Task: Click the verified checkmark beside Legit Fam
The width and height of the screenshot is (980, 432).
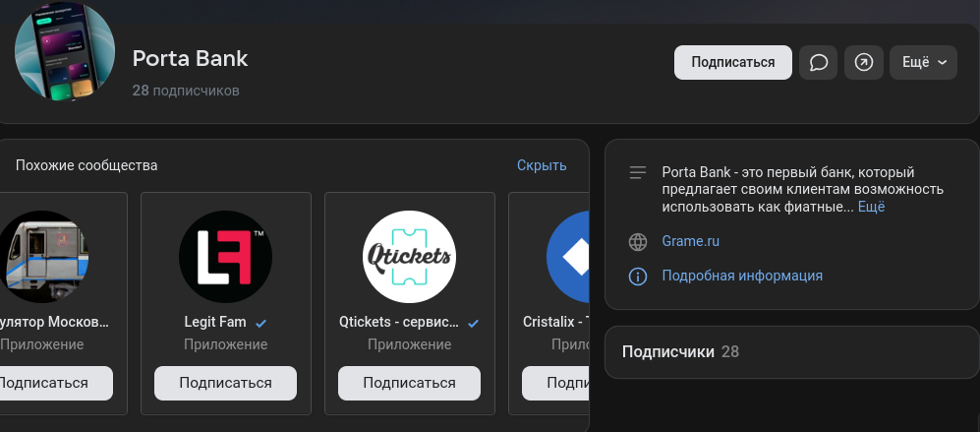Action: point(261,323)
